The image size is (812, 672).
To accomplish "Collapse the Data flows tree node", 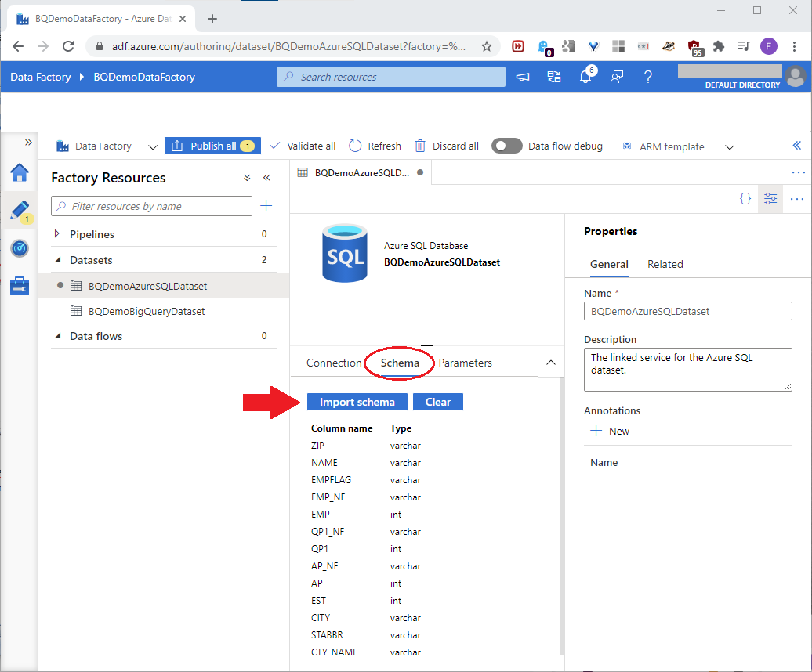I will point(57,336).
